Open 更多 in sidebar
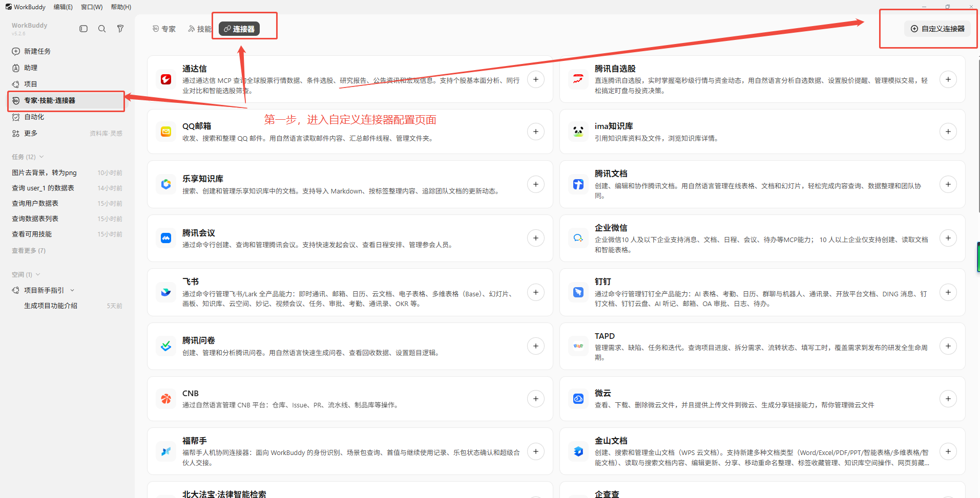The height and width of the screenshot is (498, 980). coord(31,133)
